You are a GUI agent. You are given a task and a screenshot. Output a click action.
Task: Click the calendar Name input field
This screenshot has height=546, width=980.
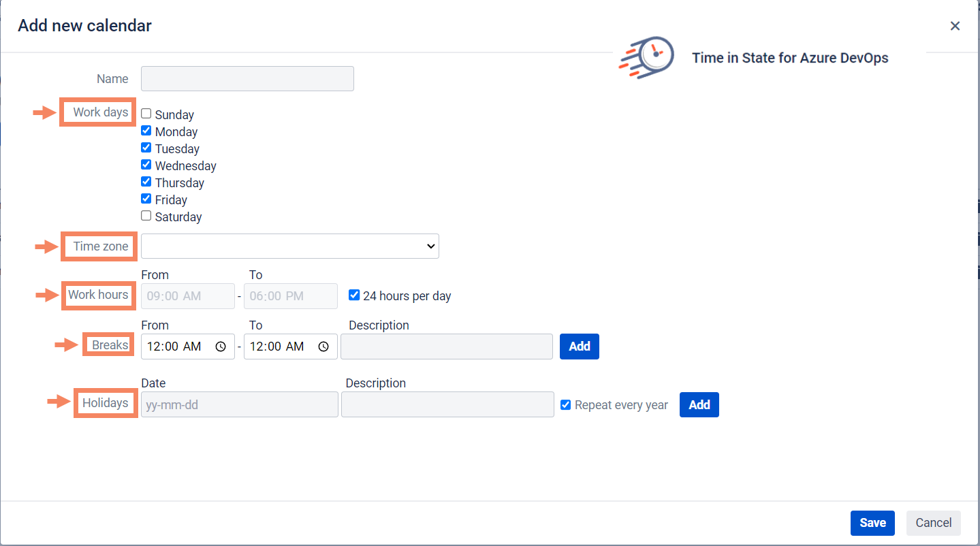[247, 78]
